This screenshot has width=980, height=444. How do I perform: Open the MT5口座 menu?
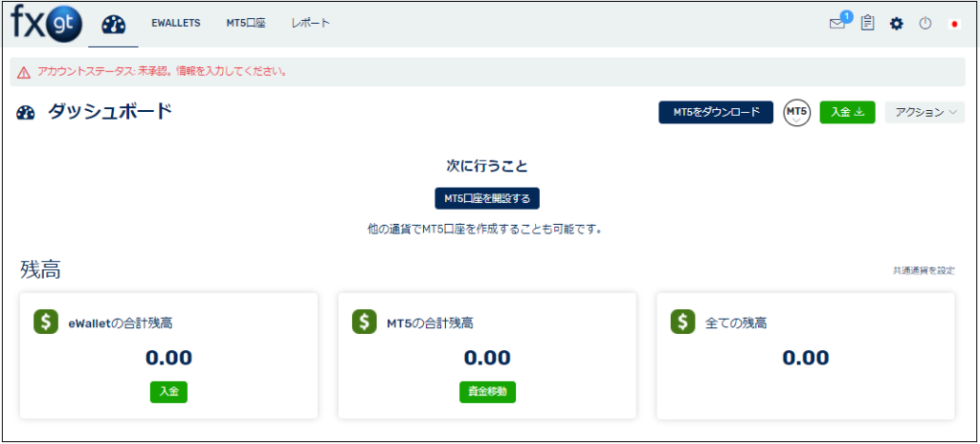pos(246,24)
